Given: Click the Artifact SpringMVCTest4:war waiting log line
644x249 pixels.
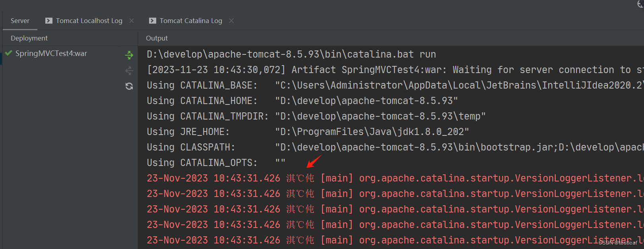Looking at the screenshot, I should [395, 70].
